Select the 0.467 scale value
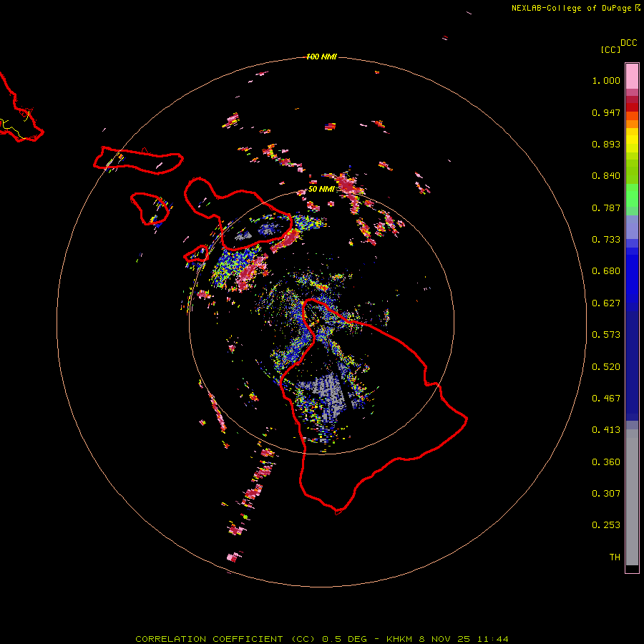644x644 pixels. pyautogui.click(x=606, y=399)
